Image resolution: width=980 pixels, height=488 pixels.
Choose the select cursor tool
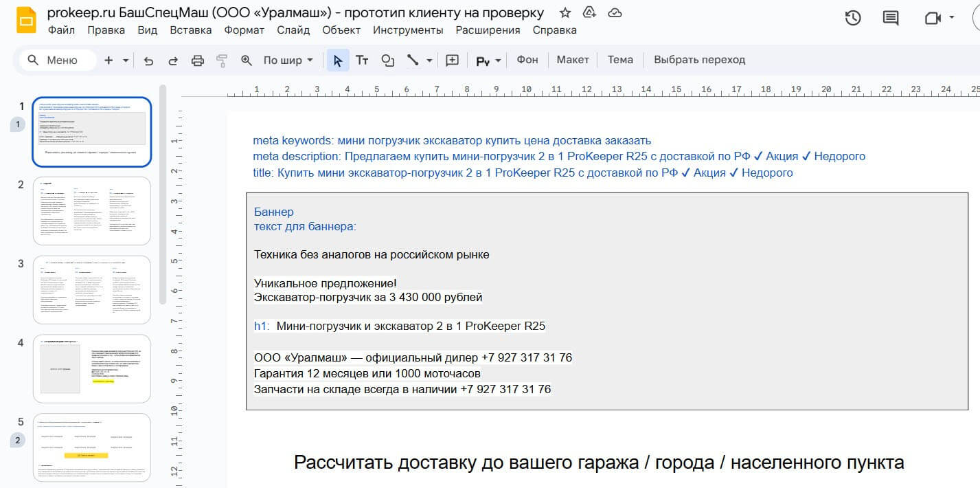[x=337, y=60]
